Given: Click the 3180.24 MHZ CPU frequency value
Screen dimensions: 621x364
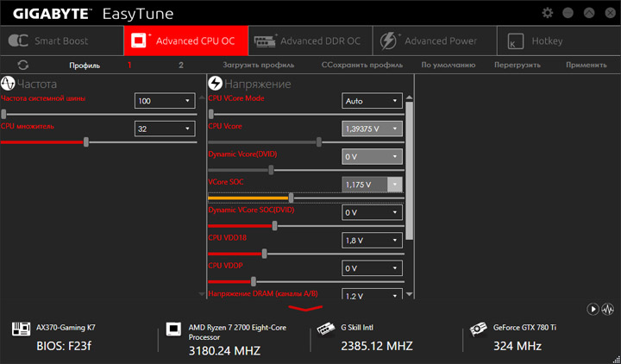Looking at the screenshot, I should click(224, 351).
